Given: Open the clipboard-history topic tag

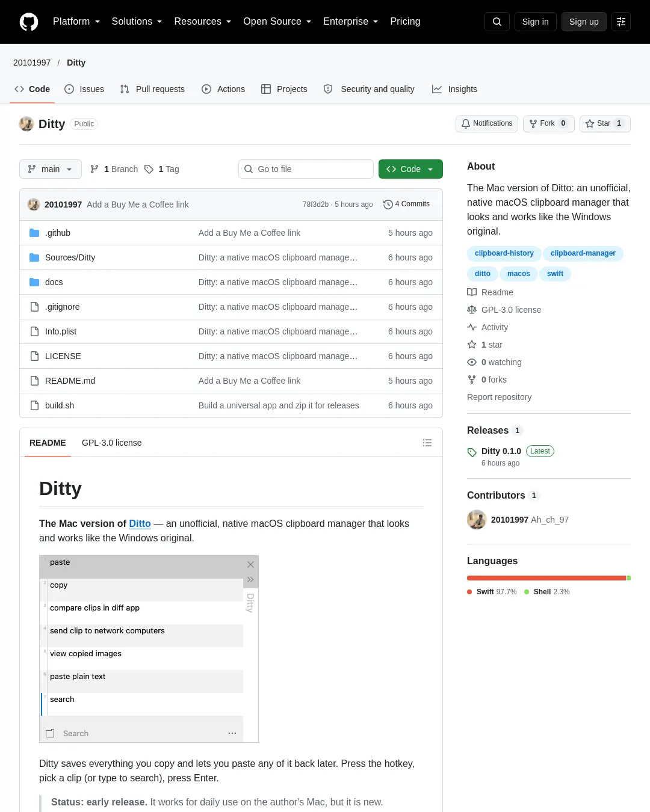Looking at the screenshot, I should [504, 253].
